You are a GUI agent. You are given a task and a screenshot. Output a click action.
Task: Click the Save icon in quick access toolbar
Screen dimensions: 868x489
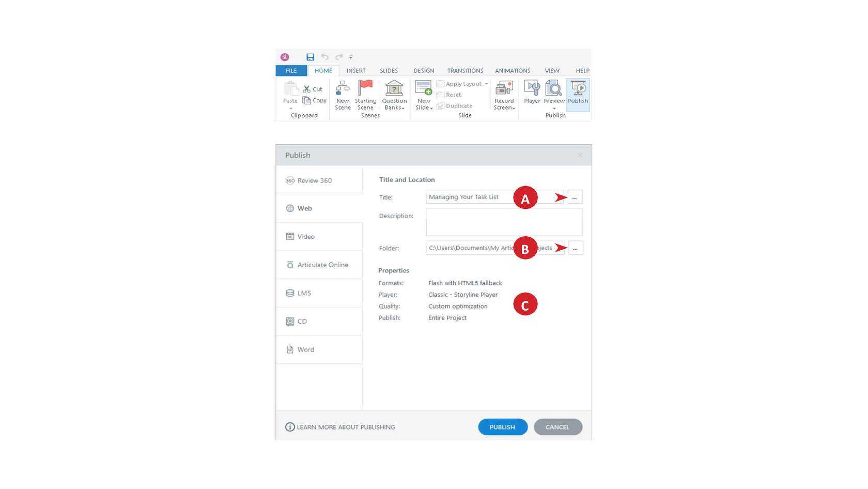click(310, 57)
